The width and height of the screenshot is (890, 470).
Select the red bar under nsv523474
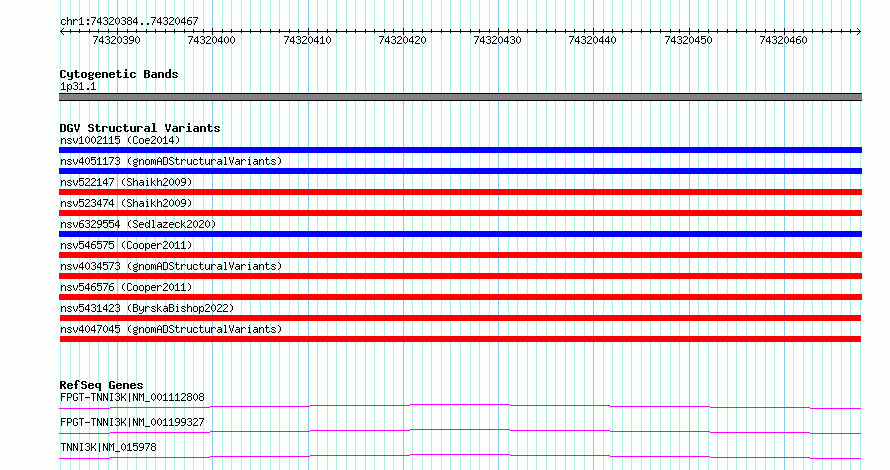pyautogui.click(x=460, y=213)
